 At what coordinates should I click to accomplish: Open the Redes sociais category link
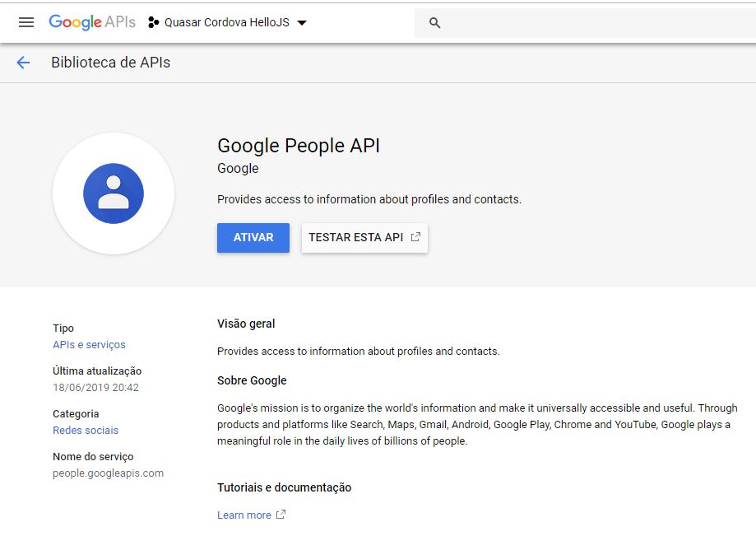pyautogui.click(x=86, y=431)
